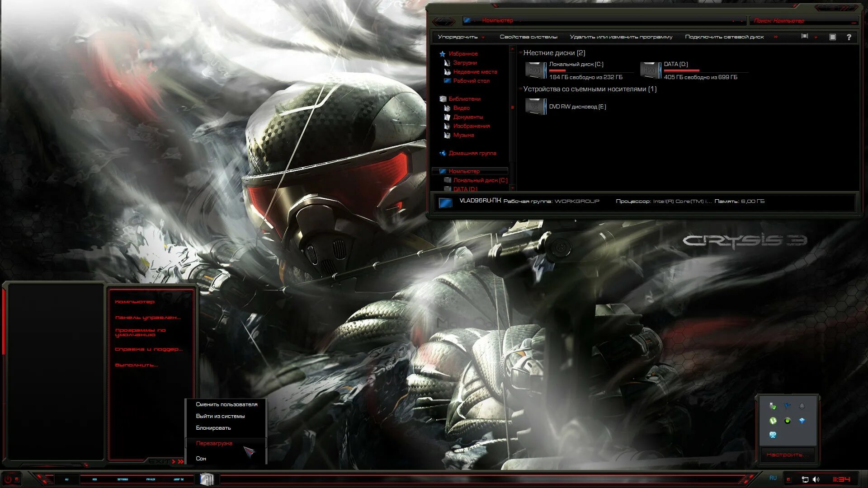Screen dimensions: 868x488
Task: Open Local Disk (C:) drive icon
Action: click(x=536, y=70)
